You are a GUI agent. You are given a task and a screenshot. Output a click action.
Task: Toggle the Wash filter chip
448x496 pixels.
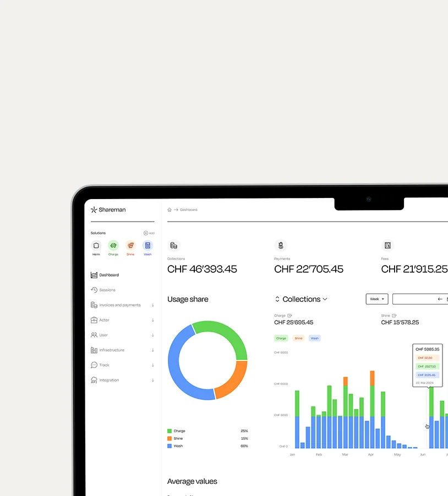click(x=314, y=338)
